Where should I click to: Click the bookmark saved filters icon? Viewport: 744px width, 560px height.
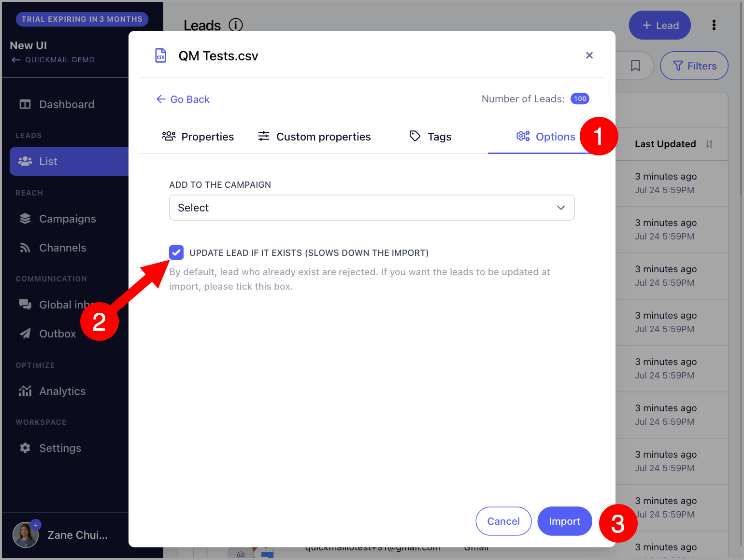coord(635,66)
